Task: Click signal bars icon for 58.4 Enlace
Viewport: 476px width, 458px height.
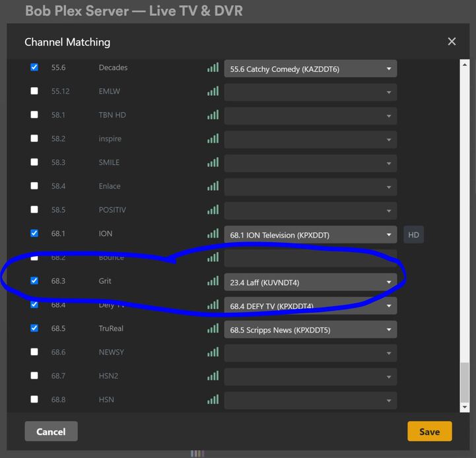Action: pos(213,185)
